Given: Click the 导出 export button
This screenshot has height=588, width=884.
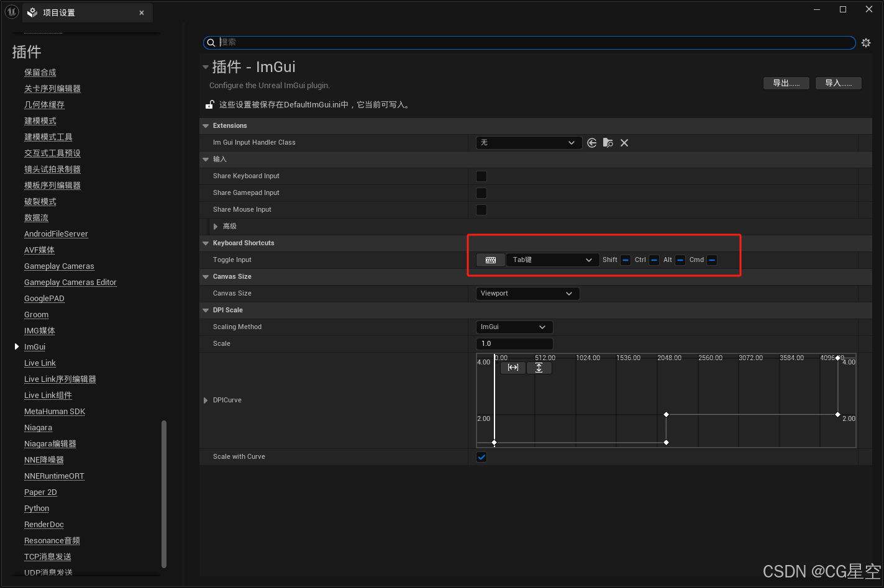Looking at the screenshot, I should [x=786, y=83].
